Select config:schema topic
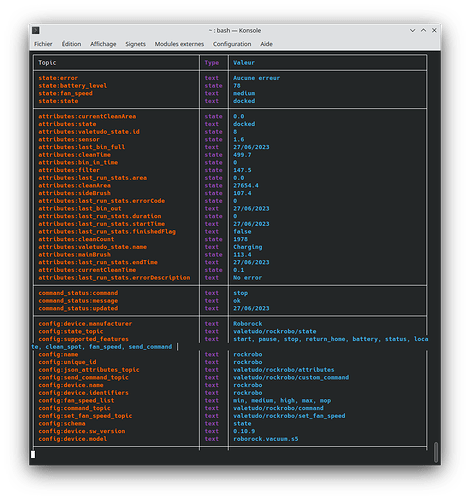Screen dimensions: 470x500 tap(62, 423)
